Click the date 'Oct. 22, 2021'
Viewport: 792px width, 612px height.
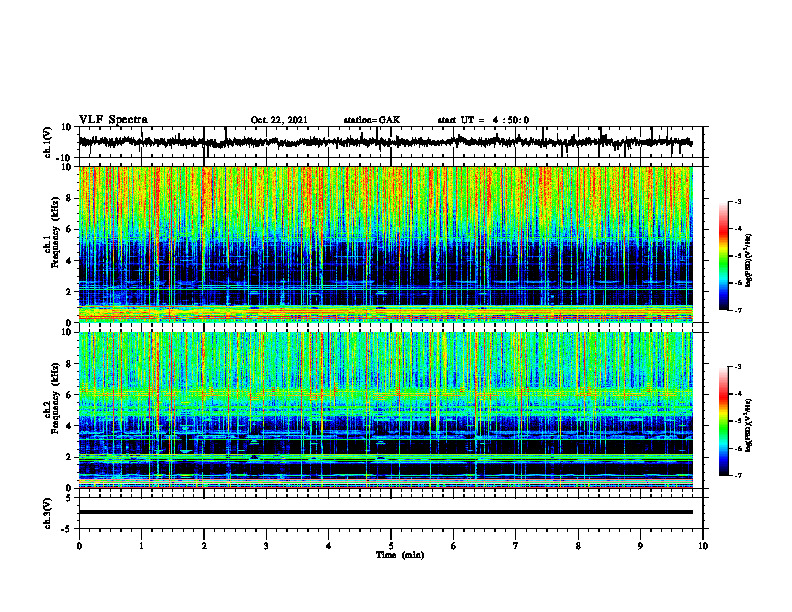[279, 120]
